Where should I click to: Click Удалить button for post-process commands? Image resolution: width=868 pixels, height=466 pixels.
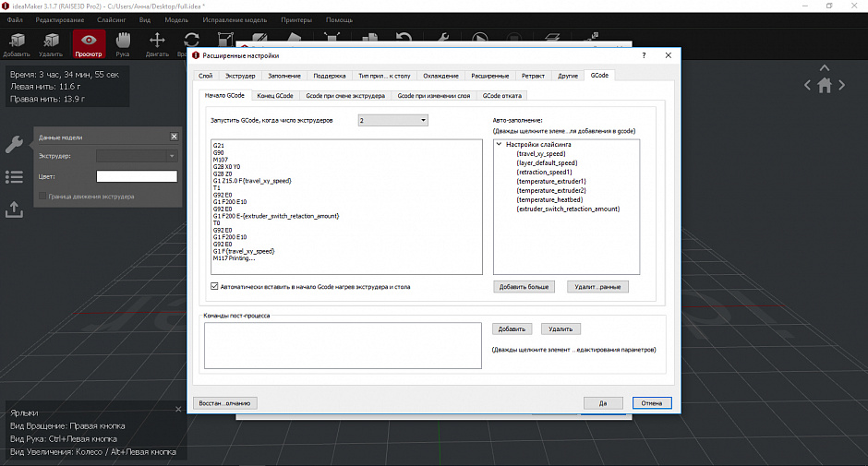tap(561, 329)
